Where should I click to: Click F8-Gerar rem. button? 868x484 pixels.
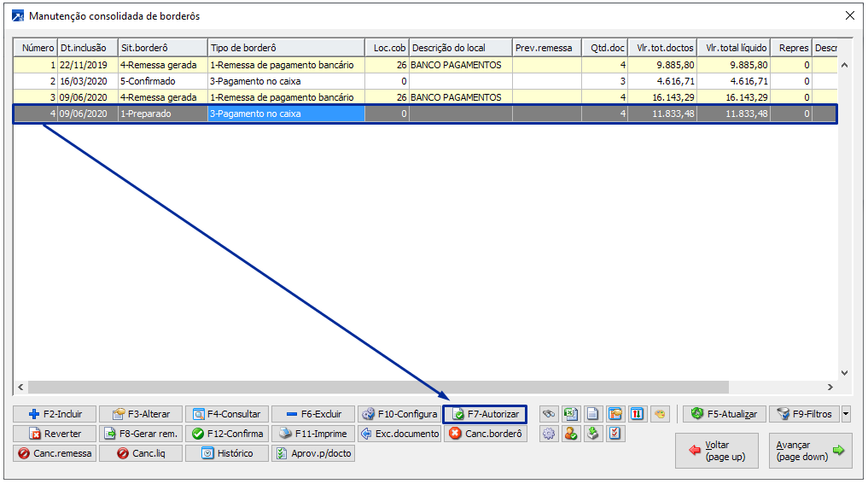click(x=141, y=434)
